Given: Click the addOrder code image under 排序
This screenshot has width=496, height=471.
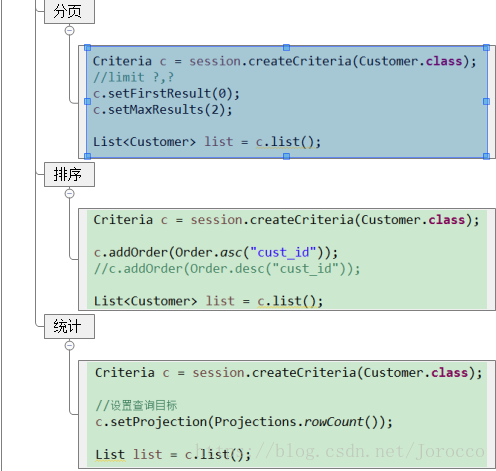Looking at the screenshot, I should pos(287,260).
